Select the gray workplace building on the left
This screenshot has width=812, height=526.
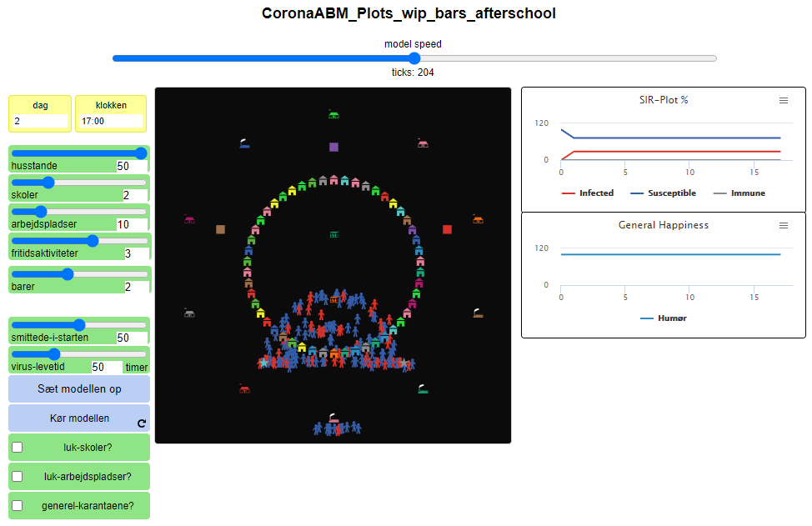(x=189, y=313)
